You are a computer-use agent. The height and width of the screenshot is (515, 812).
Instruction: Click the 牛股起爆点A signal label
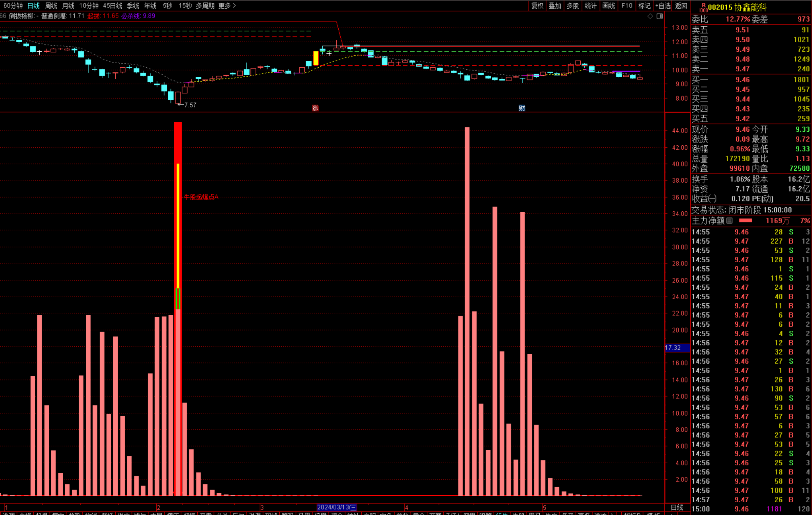click(x=201, y=197)
